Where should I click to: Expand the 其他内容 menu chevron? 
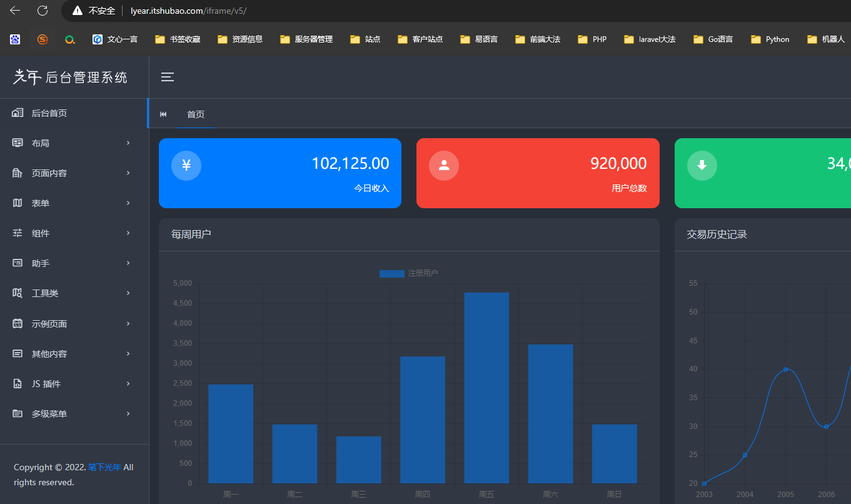tap(128, 353)
